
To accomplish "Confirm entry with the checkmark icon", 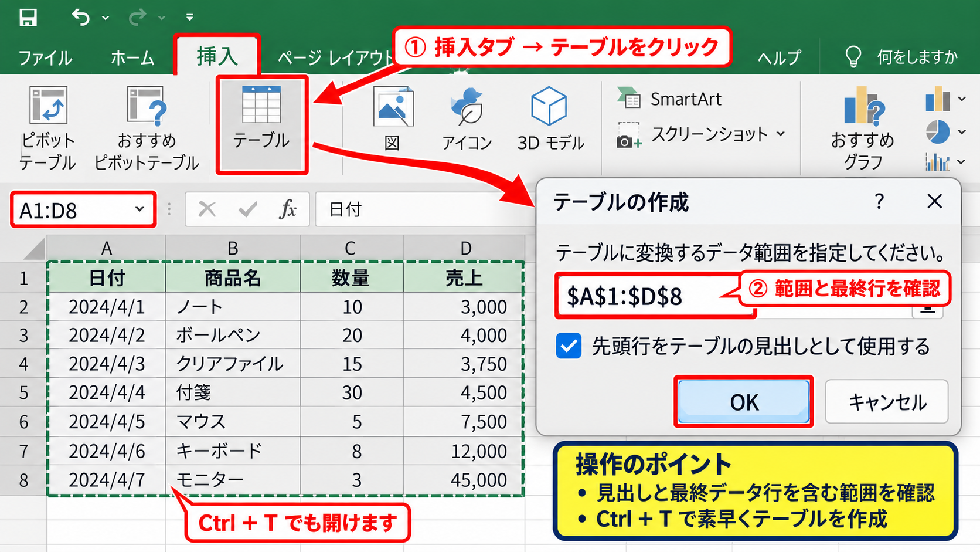I will tap(248, 209).
